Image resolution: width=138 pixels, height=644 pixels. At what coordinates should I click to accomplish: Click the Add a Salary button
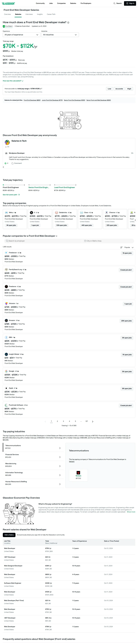[9, 535]
